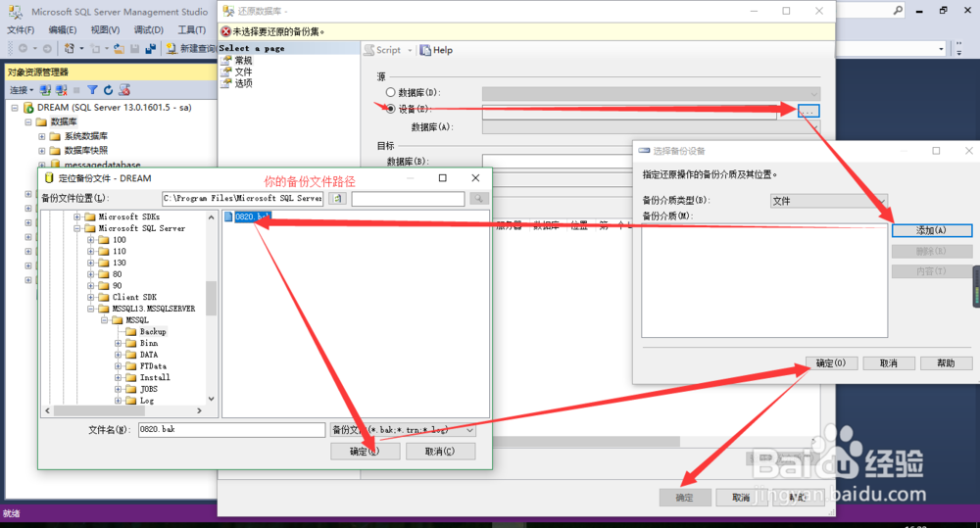Select the 数据库(D) source radio button
The height and width of the screenshot is (528, 980).
391,92
